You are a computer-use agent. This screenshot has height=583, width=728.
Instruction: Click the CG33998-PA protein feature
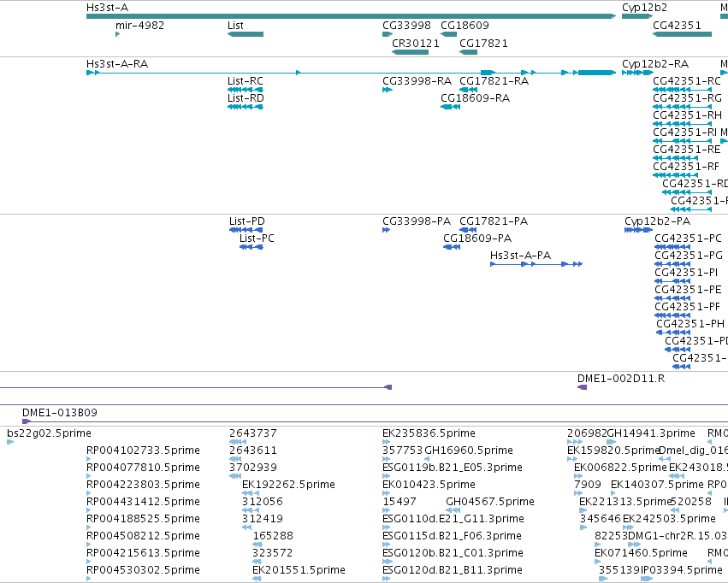[x=387, y=230]
